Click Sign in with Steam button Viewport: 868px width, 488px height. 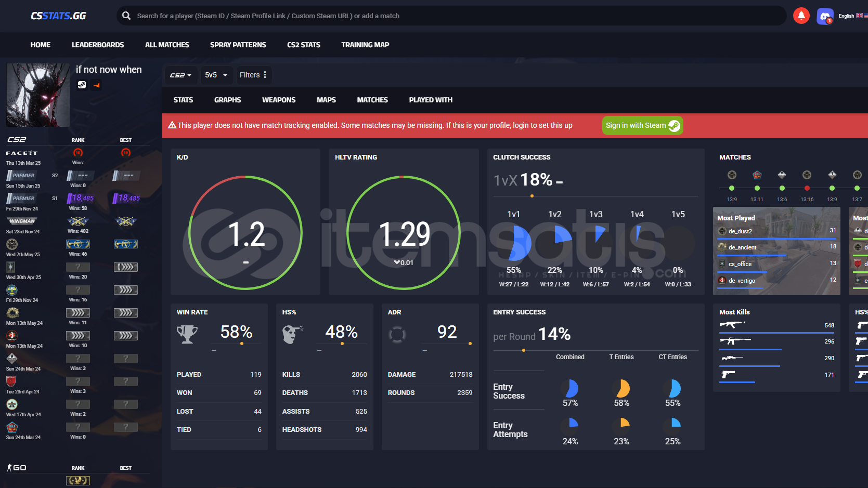tap(642, 125)
